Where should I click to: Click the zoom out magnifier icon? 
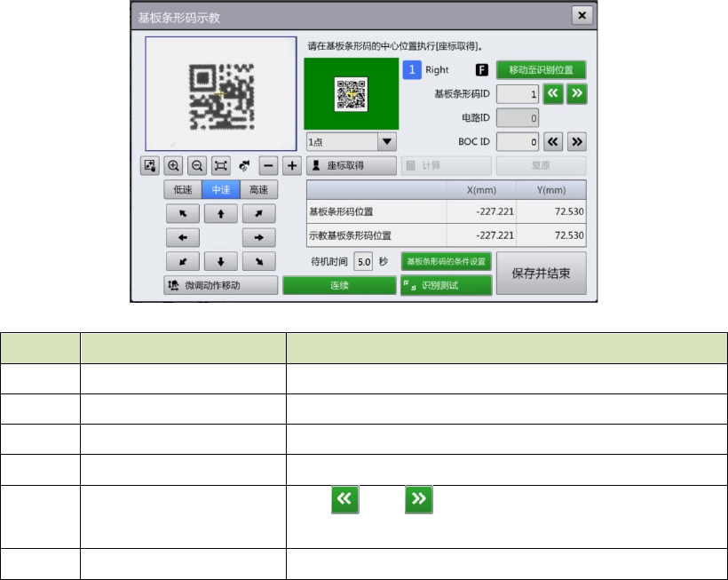pyautogui.click(x=197, y=166)
